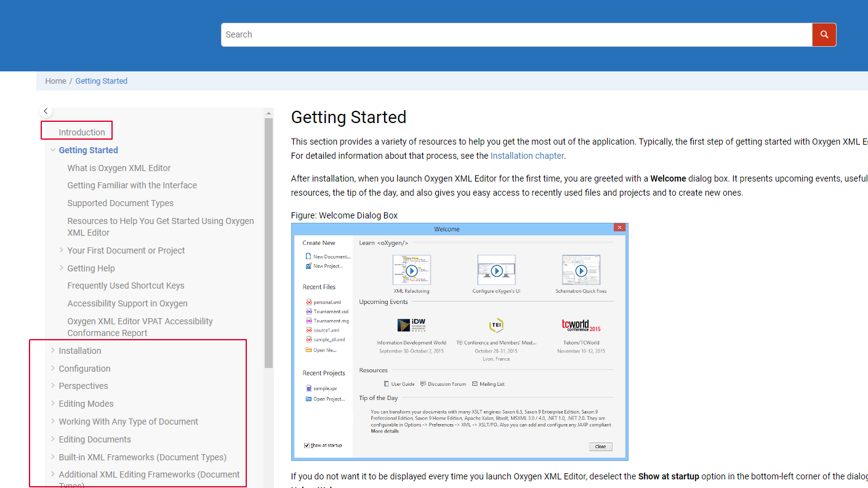Open the Installation topic in sidebar
Screen dimensions: 868x488
(x=80, y=351)
